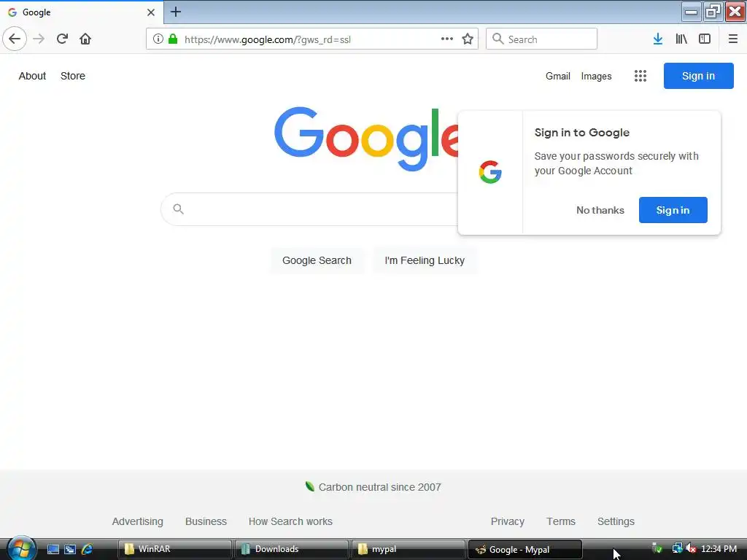Open the Store link
The width and height of the screenshot is (747, 560).
click(x=73, y=76)
